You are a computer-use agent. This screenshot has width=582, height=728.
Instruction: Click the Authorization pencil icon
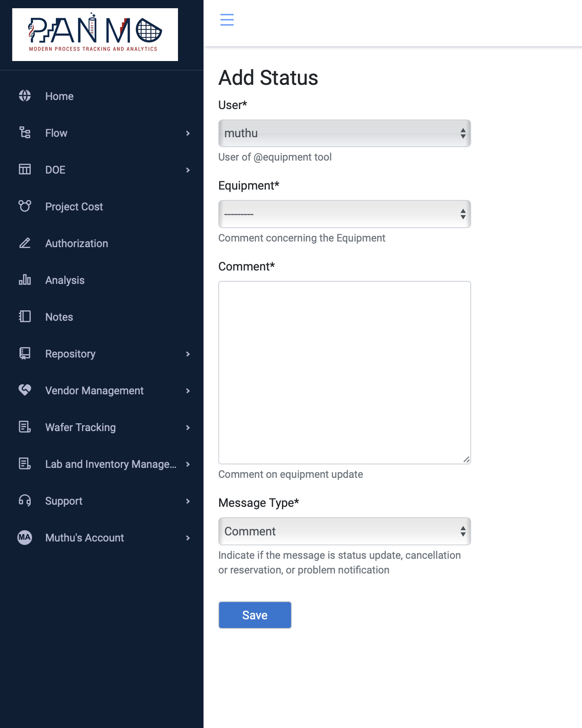25,243
